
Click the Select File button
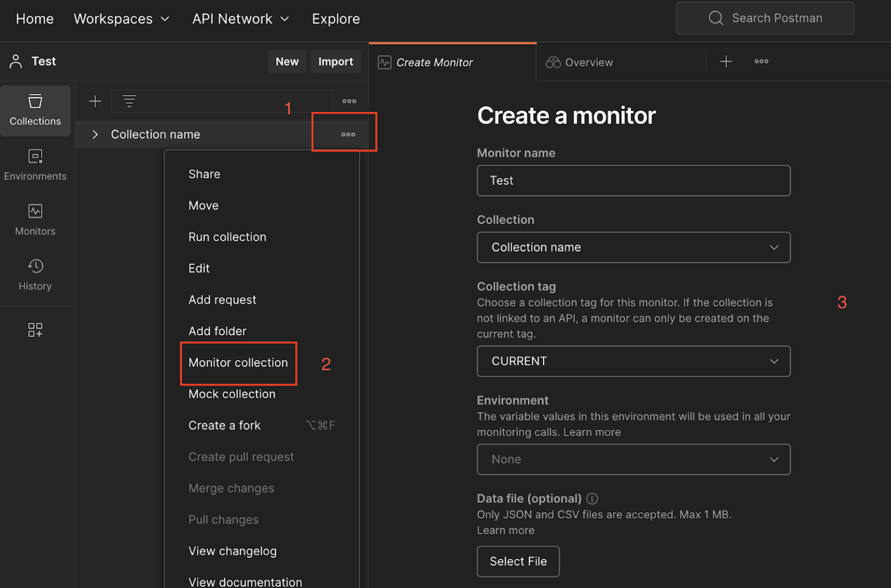(518, 561)
